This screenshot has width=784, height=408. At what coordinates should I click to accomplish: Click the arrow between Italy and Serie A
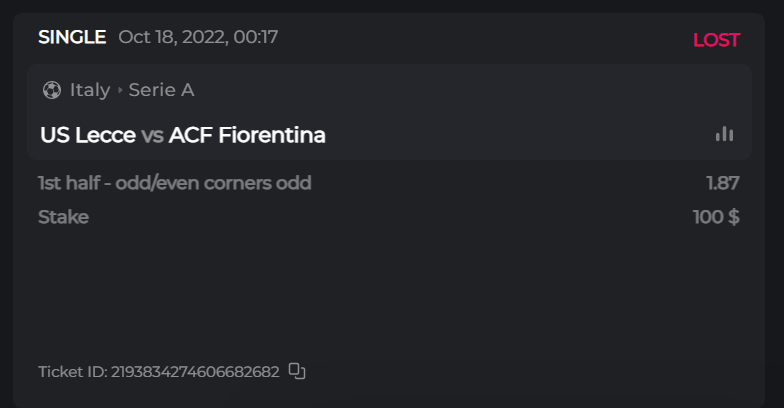[x=120, y=90]
